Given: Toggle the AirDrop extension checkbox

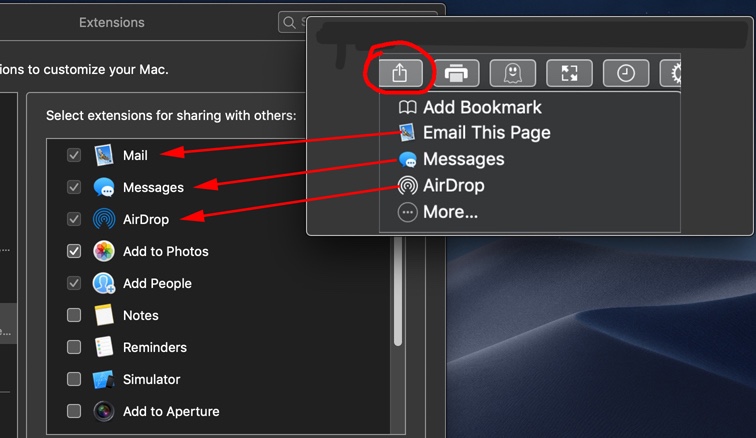Looking at the screenshot, I should tap(74, 219).
